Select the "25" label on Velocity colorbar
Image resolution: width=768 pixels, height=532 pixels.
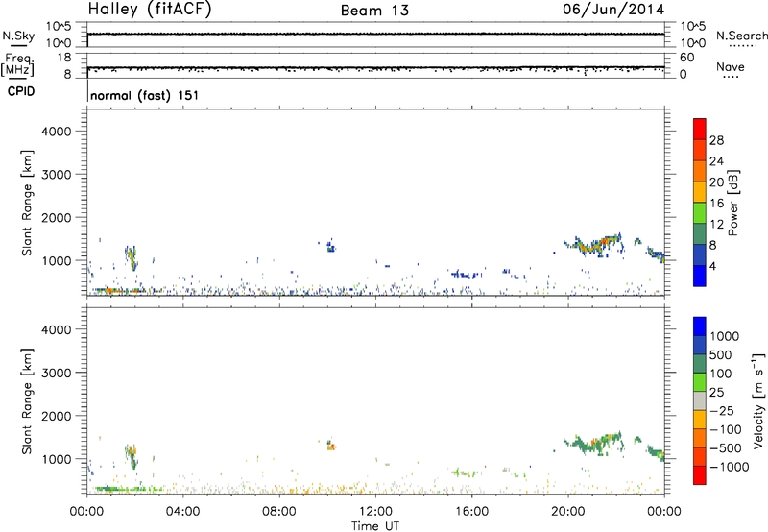pos(717,393)
